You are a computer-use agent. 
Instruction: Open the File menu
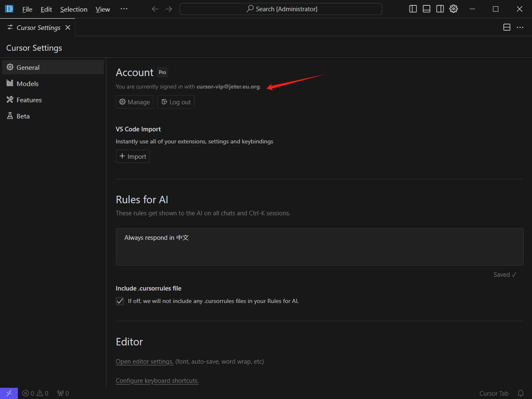click(27, 9)
